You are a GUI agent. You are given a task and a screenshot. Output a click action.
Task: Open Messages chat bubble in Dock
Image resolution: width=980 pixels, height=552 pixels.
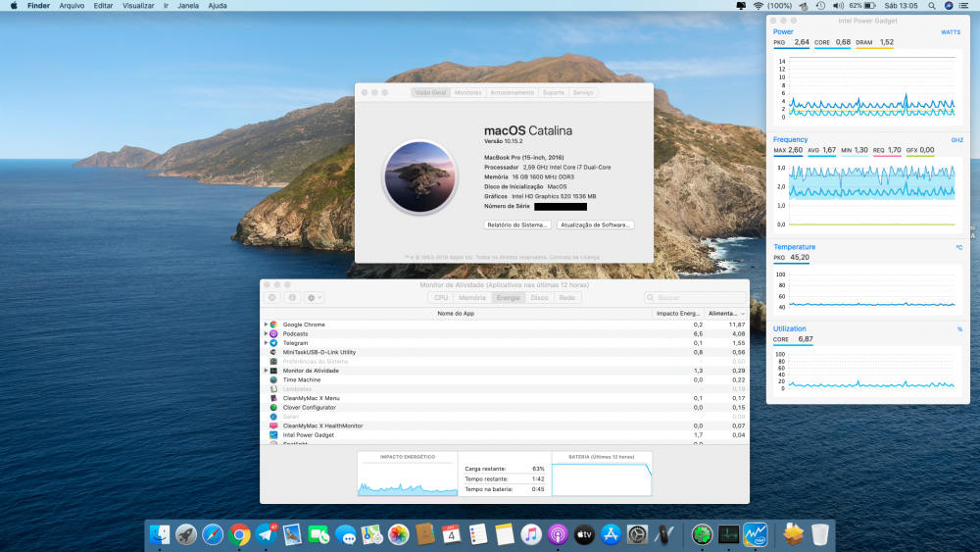point(345,534)
